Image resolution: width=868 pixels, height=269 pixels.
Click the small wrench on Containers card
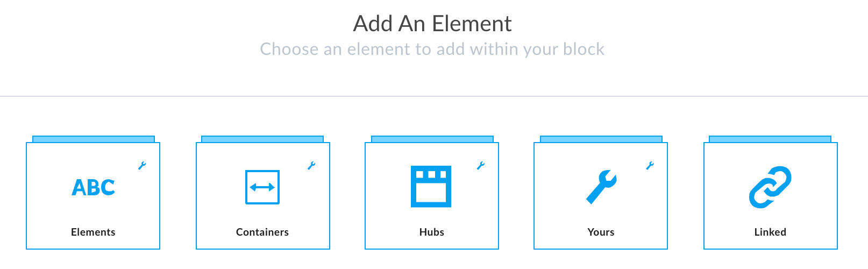tap(311, 166)
